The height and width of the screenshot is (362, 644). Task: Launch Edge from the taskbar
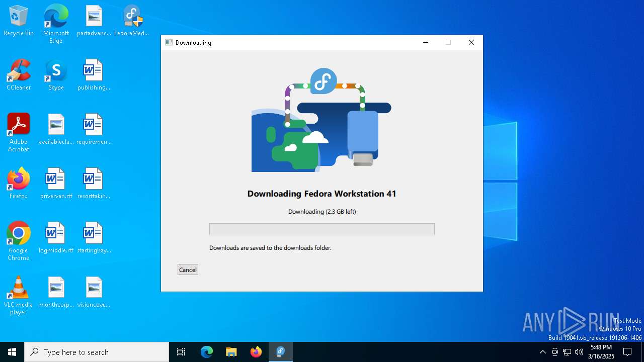click(x=207, y=352)
